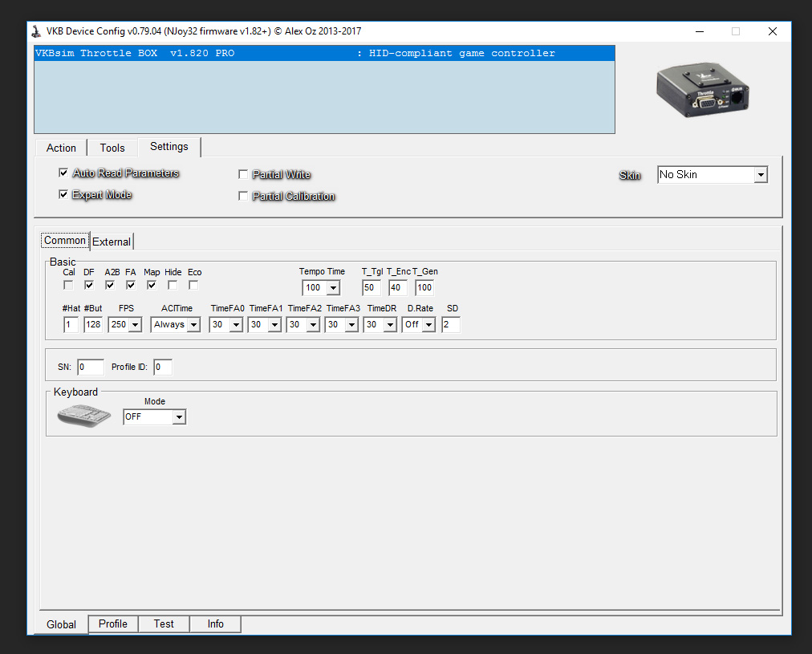Click the SN input field
812x654 pixels.
(90, 368)
